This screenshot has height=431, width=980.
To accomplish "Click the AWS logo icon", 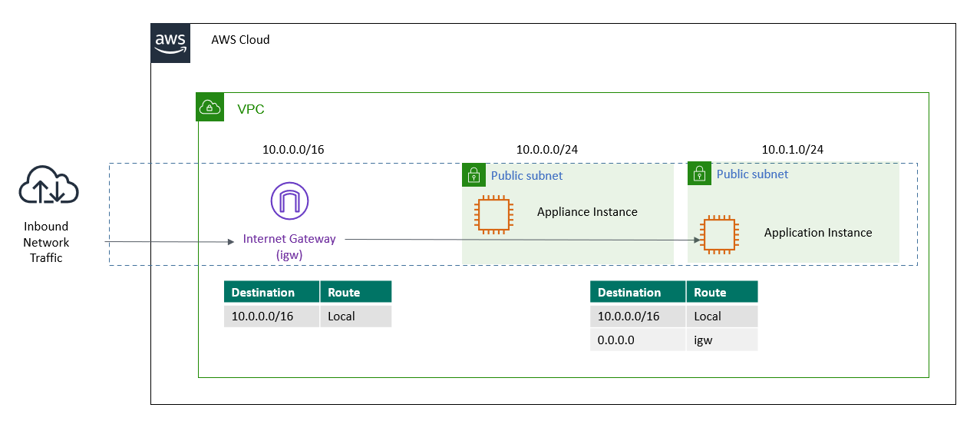I will (x=170, y=42).
